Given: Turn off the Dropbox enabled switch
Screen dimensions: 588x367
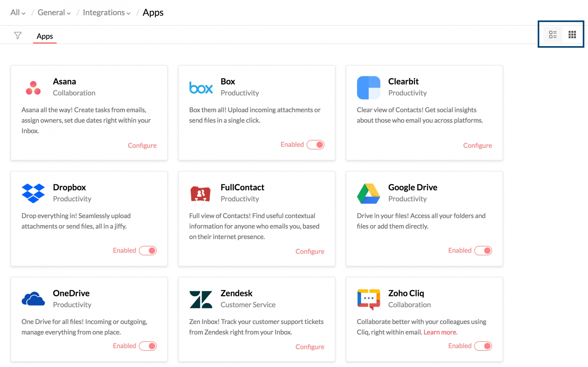Looking at the screenshot, I should [148, 251].
